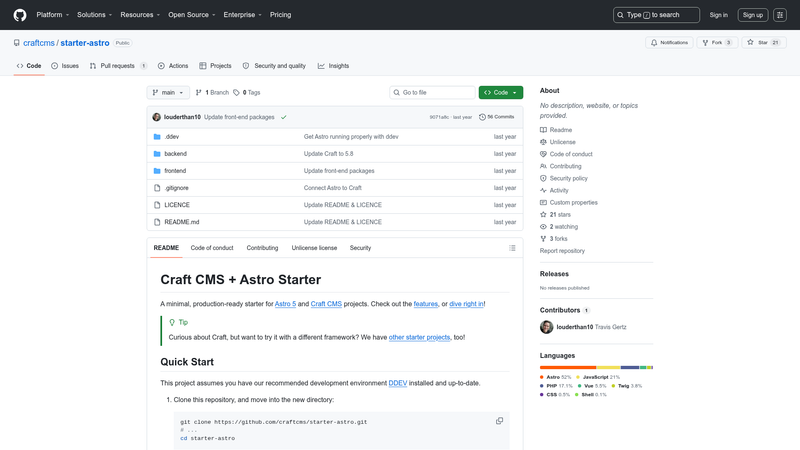Click the LICENCE file icon
Screen dimensions: 800x450
pos(157,205)
